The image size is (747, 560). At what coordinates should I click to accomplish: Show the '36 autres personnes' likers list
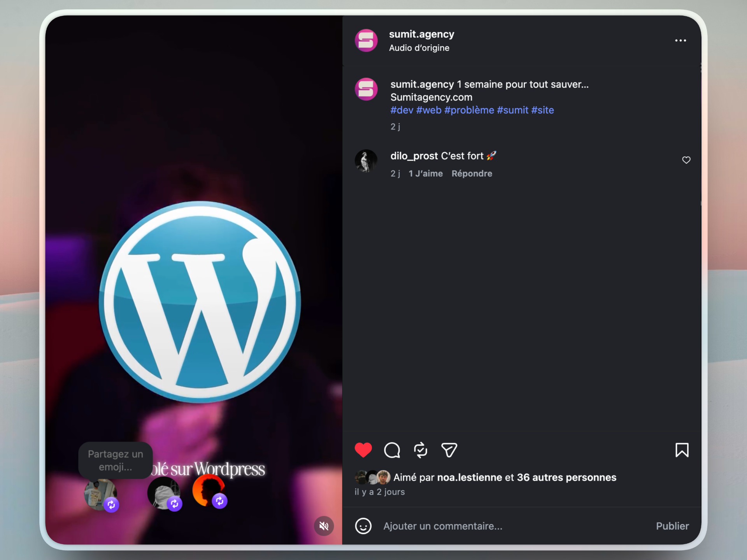566,478
